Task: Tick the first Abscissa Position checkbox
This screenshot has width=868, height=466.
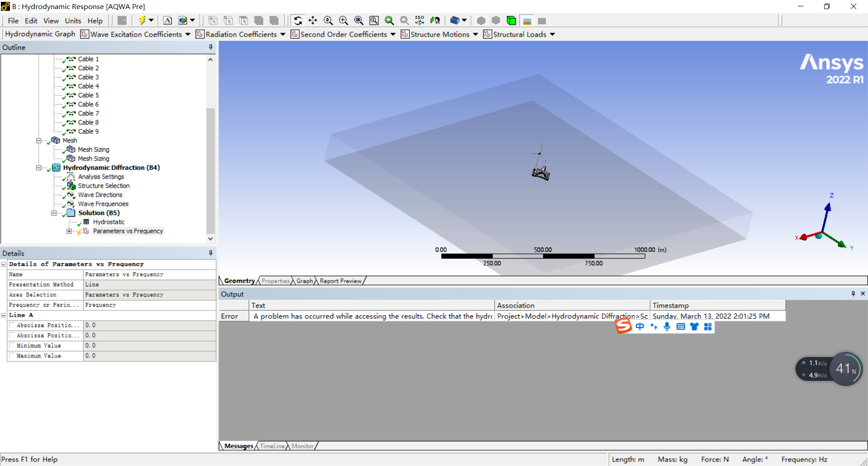Action: click(12, 325)
